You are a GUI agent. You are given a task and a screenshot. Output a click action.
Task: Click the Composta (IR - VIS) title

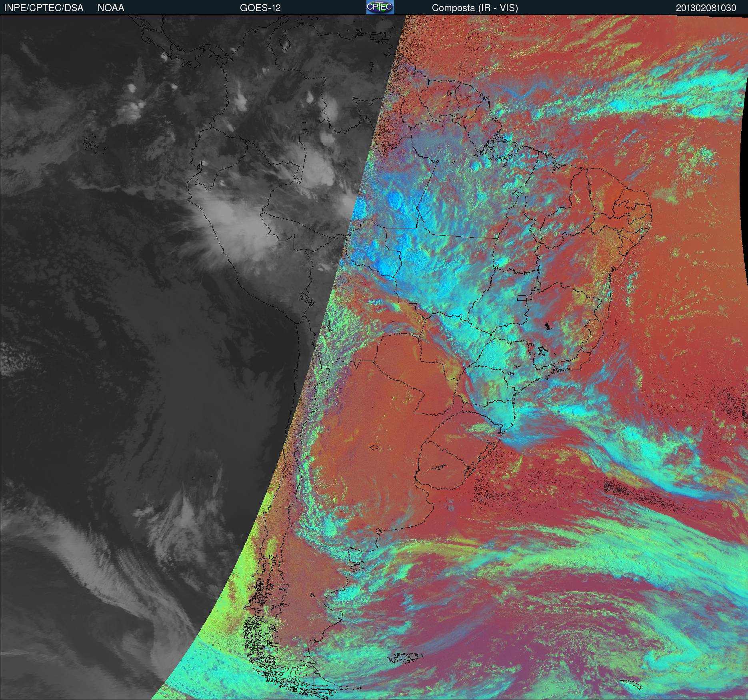[475, 8]
